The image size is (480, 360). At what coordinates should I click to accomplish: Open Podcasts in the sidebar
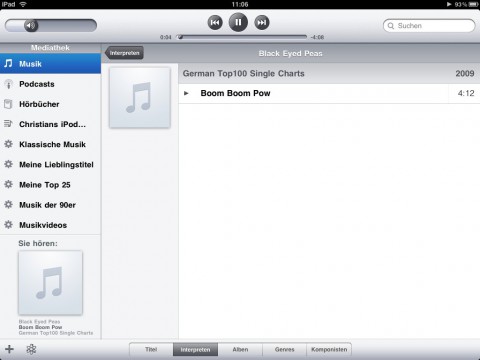tap(50, 84)
